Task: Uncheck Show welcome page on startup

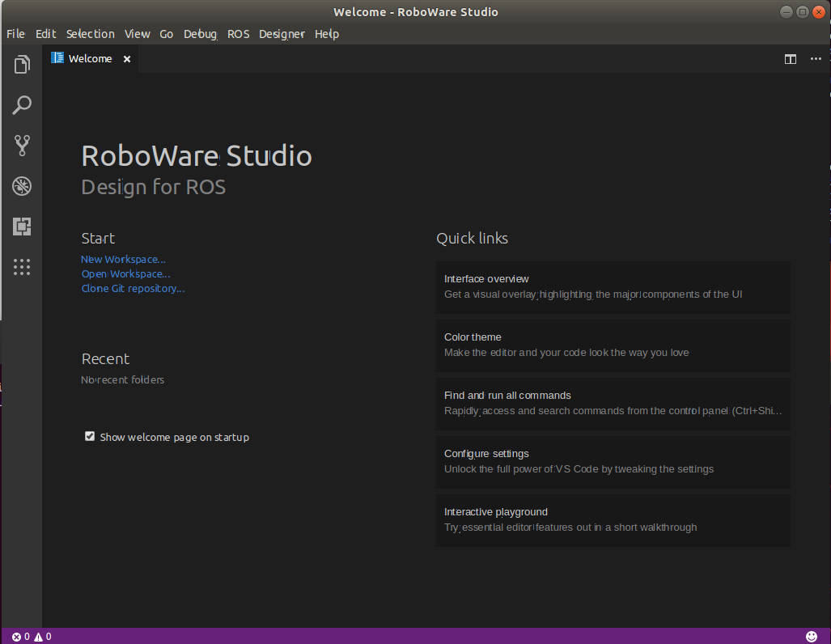Action: click(90, 436)
